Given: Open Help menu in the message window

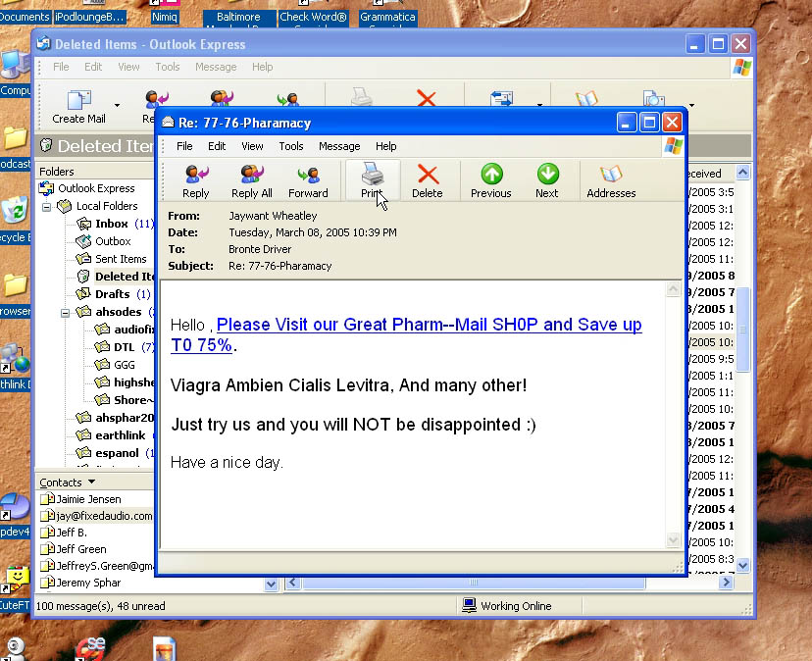Looking at the screenshot, I should (x=385, y=146).
